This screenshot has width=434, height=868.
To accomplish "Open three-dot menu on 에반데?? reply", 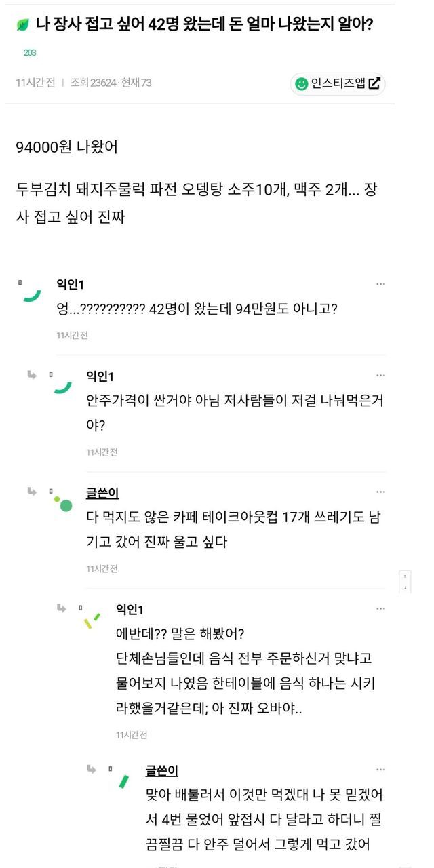I will [380, 609].
